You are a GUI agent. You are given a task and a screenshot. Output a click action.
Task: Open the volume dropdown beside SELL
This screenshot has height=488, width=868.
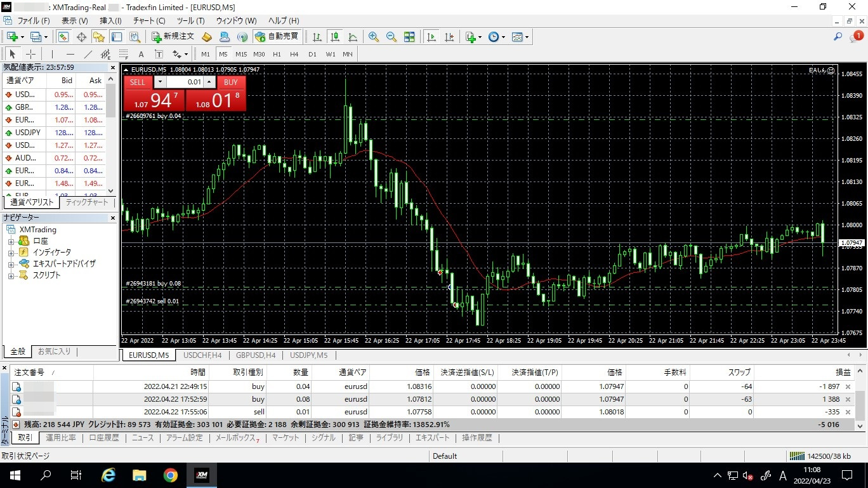(x=159, y=82)
